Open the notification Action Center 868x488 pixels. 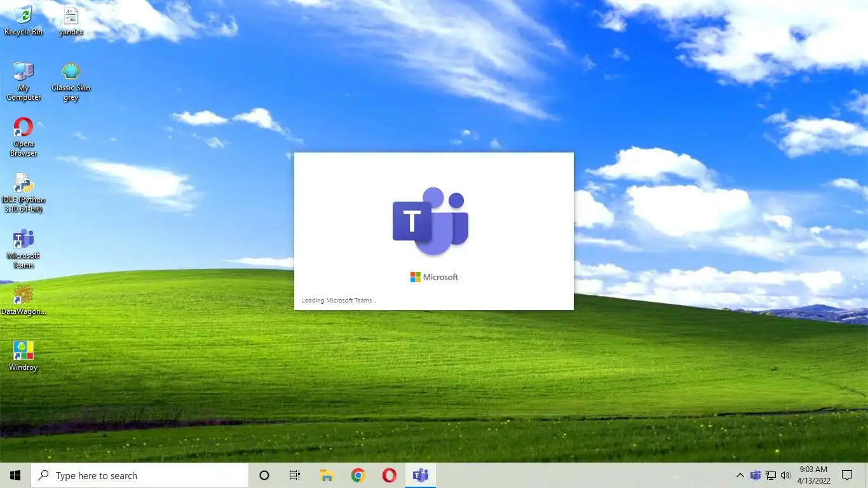tap(847, 475)
